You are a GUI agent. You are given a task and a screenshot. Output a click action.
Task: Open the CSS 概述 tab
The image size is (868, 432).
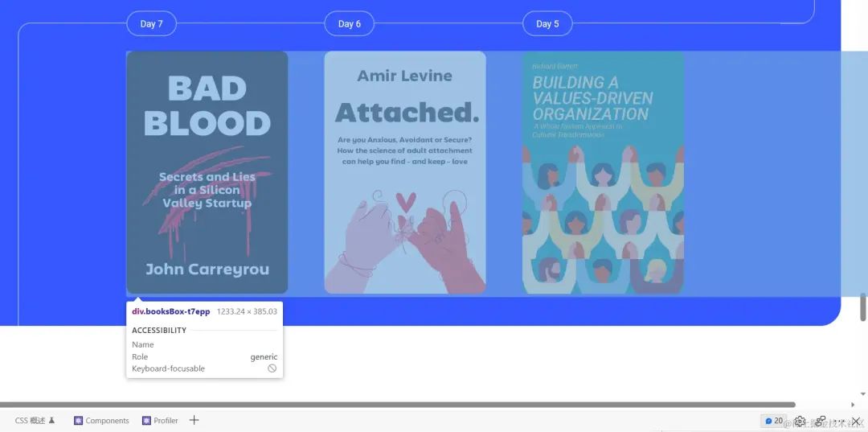[35, 421]
